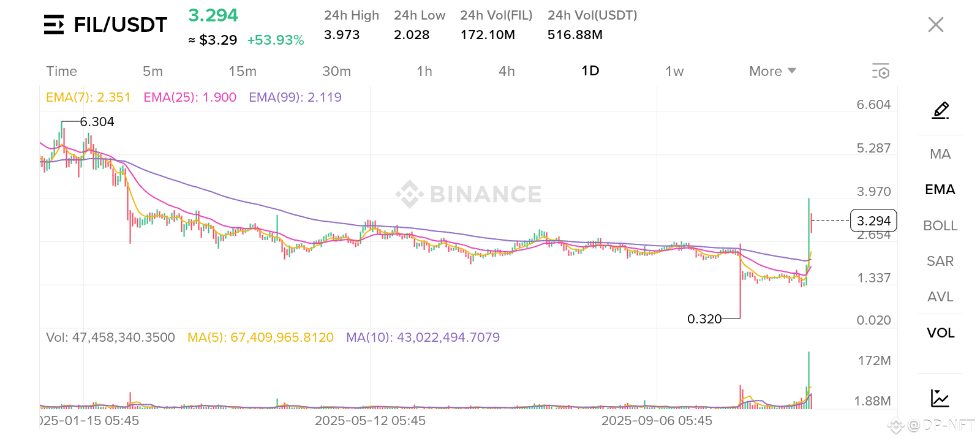Click the Binance watermark logo on chart
Viewport: 980px width, 441px height.
pyautogui.click(x=469, y=194)
